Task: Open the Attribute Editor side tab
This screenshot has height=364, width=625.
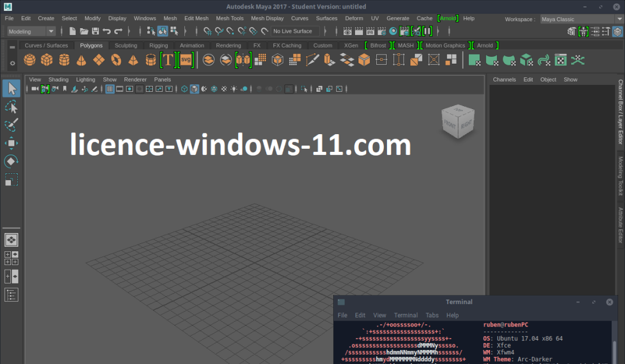Action: pos(620,226)
